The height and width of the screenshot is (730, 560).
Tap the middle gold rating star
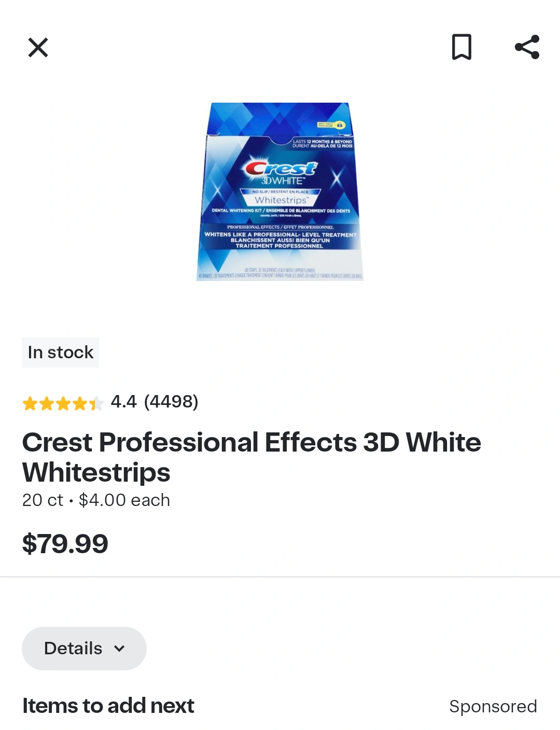[x=63, y=403]
